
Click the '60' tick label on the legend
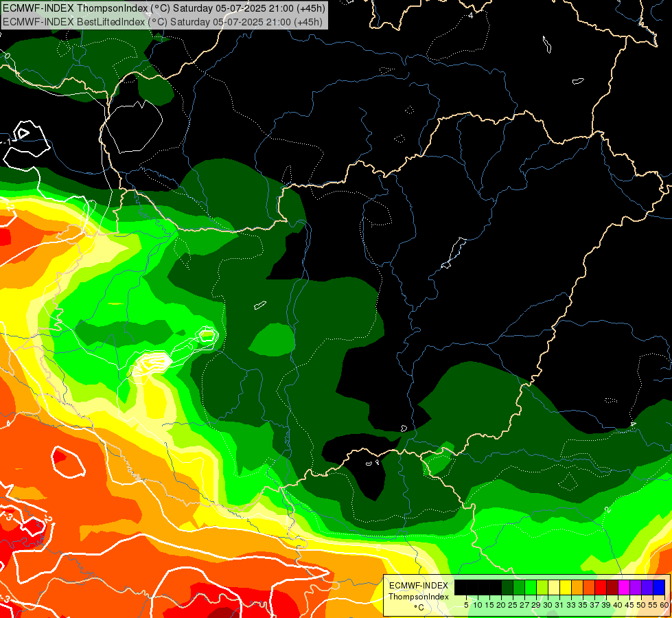[x=664, y=605]
